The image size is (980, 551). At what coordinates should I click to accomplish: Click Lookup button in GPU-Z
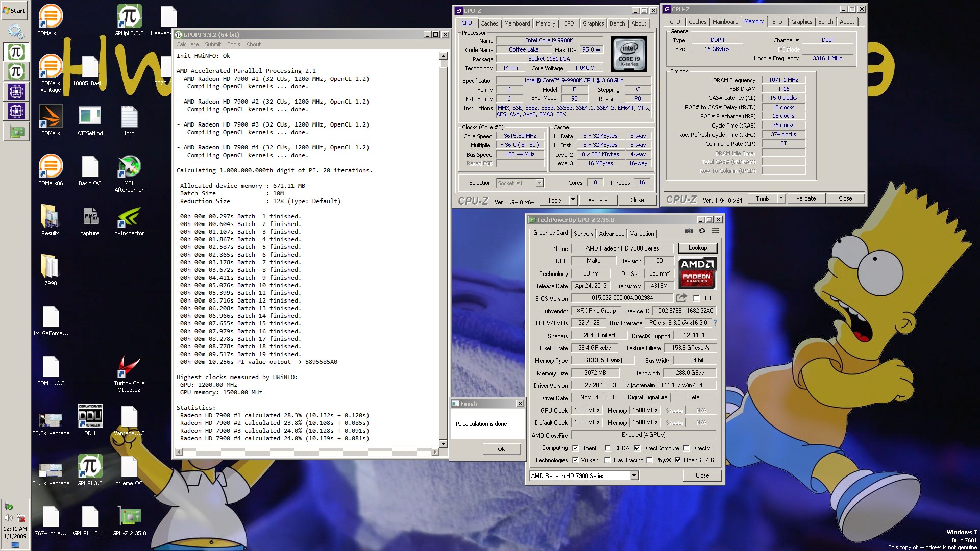(698, 248)
